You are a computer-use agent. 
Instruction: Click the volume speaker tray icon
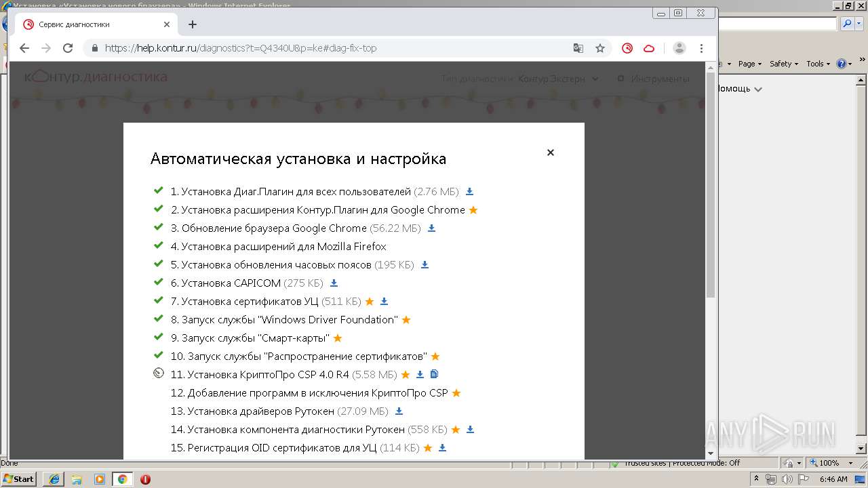(787, 479)
